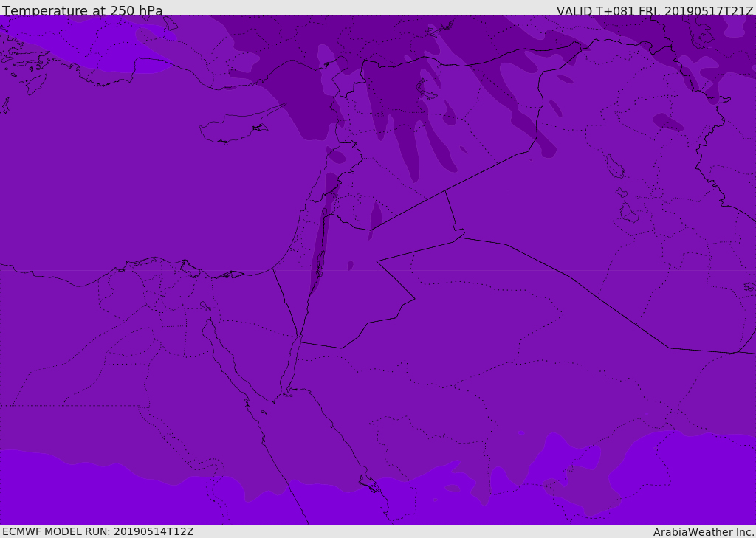Click the 'ECMWF MODEL RUN: 20190514T12Z' footer text
The width and height of the screenshot is (756, 538).
tap(98, 531)
